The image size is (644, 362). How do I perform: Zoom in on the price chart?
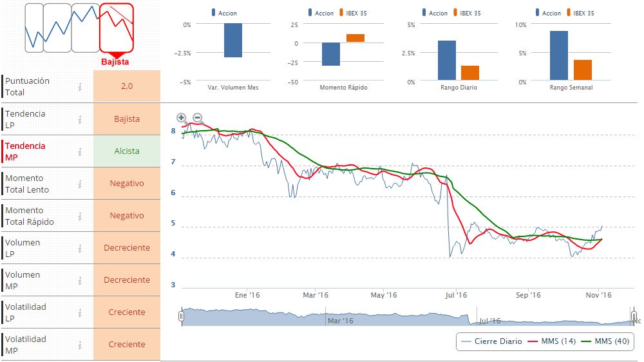(182, 118)
